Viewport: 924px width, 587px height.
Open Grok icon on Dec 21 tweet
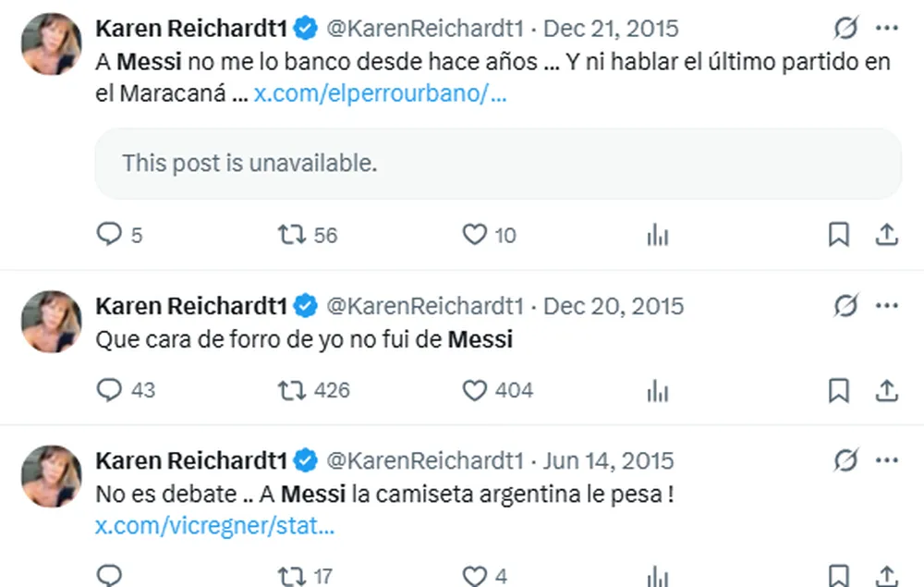tap(845, 30)
